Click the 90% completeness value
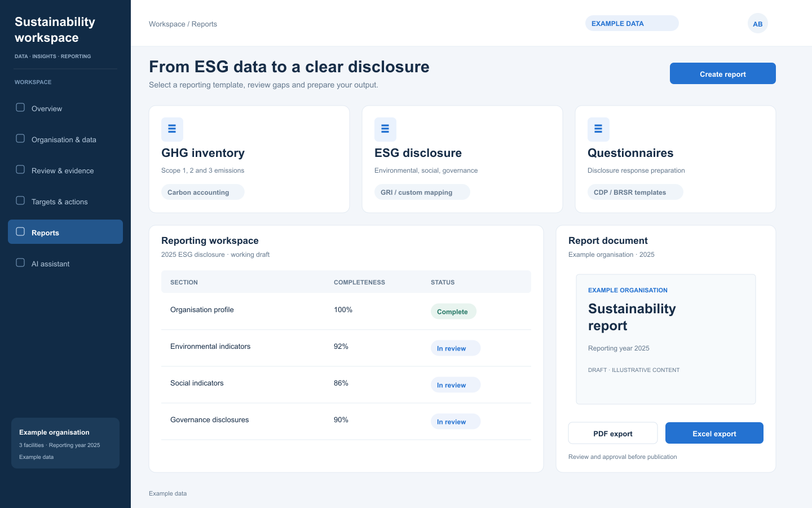Viewport: 812px width, 508px height. tap(341, 420)
